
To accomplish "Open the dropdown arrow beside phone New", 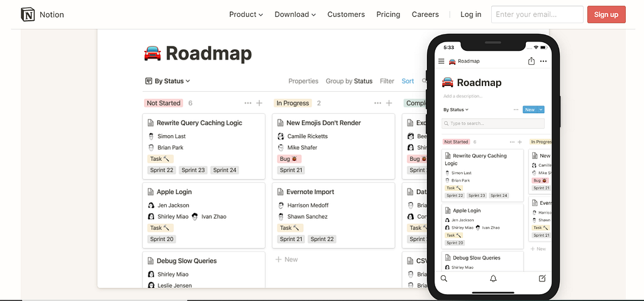I will [541, 109].
